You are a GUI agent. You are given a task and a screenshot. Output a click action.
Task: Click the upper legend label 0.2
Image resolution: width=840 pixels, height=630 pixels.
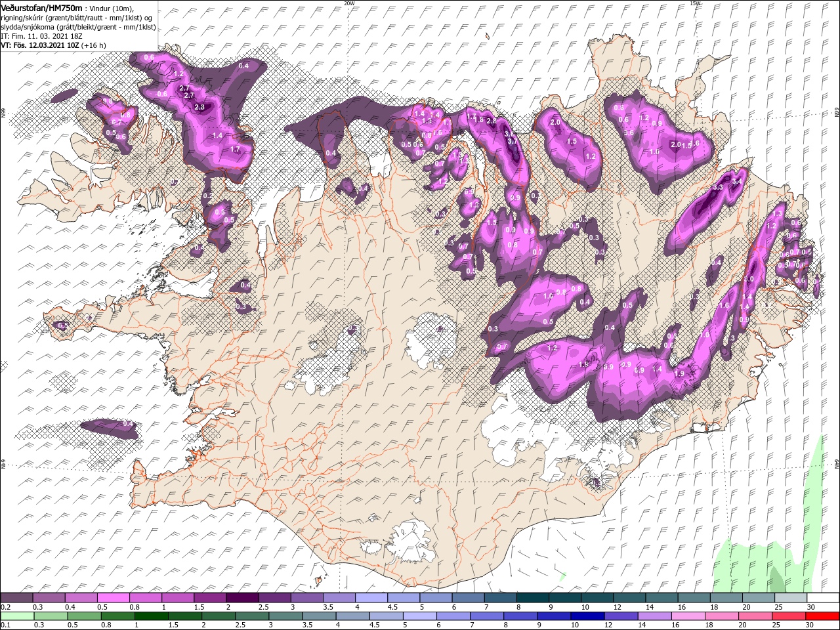pyautogui.click(x=6, y=607)
